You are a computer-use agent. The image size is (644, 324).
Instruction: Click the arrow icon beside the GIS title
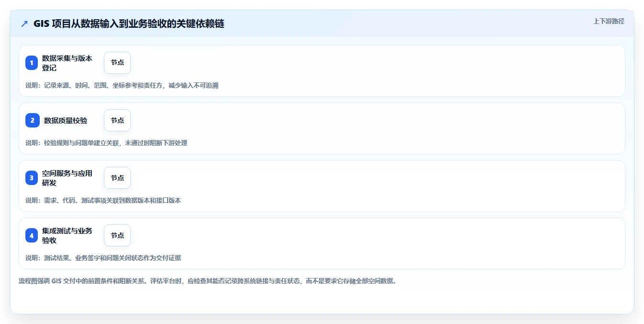click(x=24, y=23)
